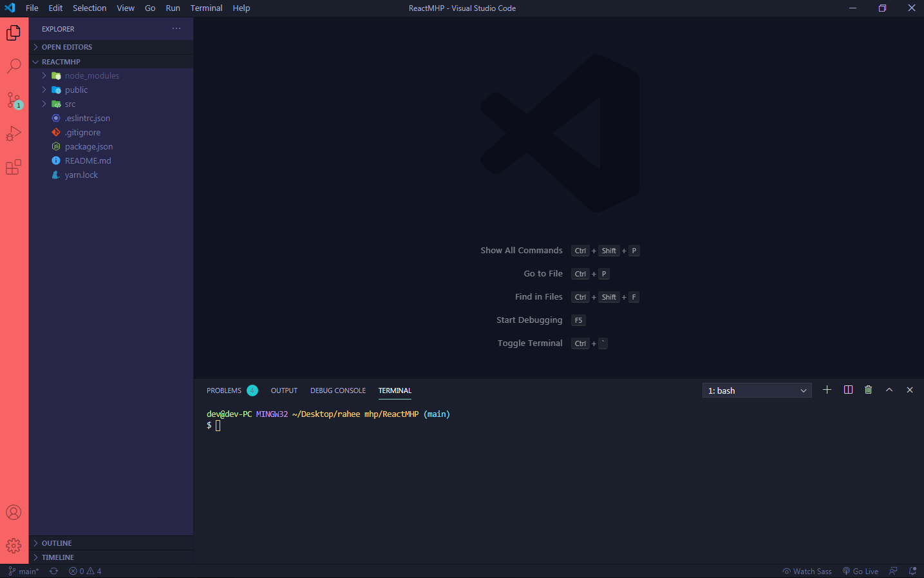Open the File menu
Image resolution: width=924 pixels, height=578 pixels.
pyautogui.click(x=32, y=8)
